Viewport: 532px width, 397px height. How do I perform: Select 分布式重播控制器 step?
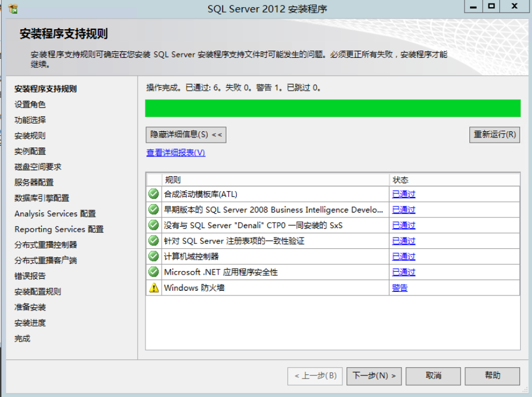point(46,245)
